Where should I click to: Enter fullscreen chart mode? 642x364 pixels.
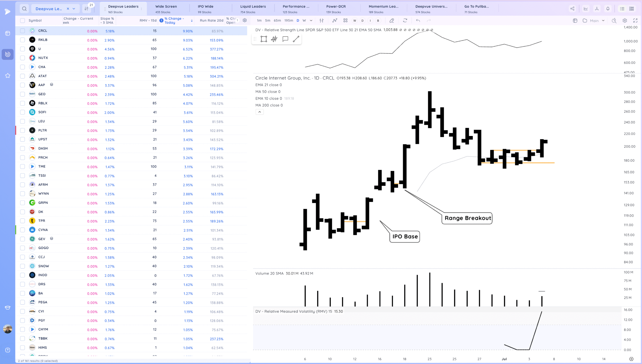[x=635, y=21]
